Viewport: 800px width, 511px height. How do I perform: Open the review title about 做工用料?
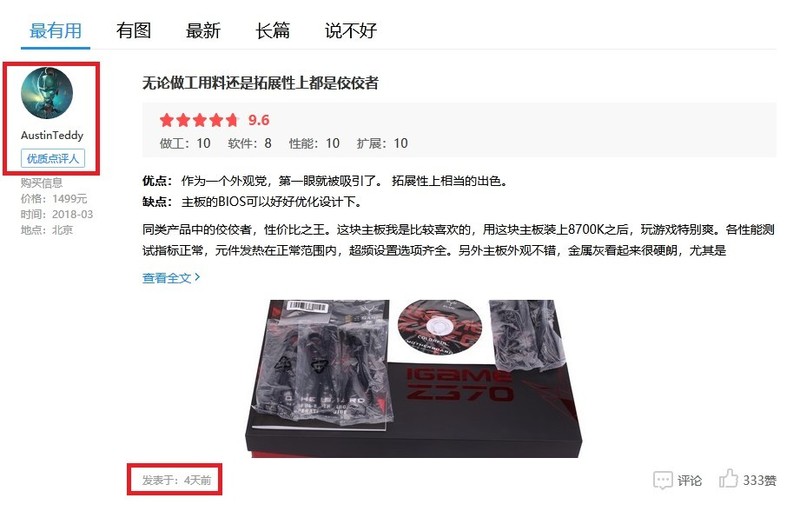[x=260, y=83]
